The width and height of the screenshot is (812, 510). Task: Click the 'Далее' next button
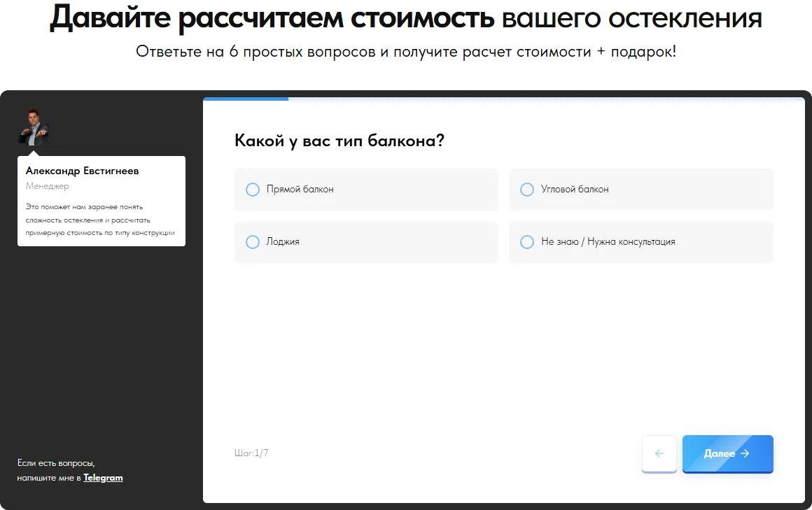tap(727, 453)
